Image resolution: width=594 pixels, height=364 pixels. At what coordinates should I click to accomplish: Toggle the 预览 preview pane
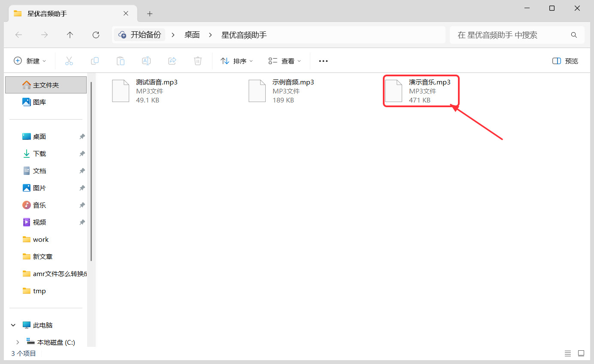(565, 61)
